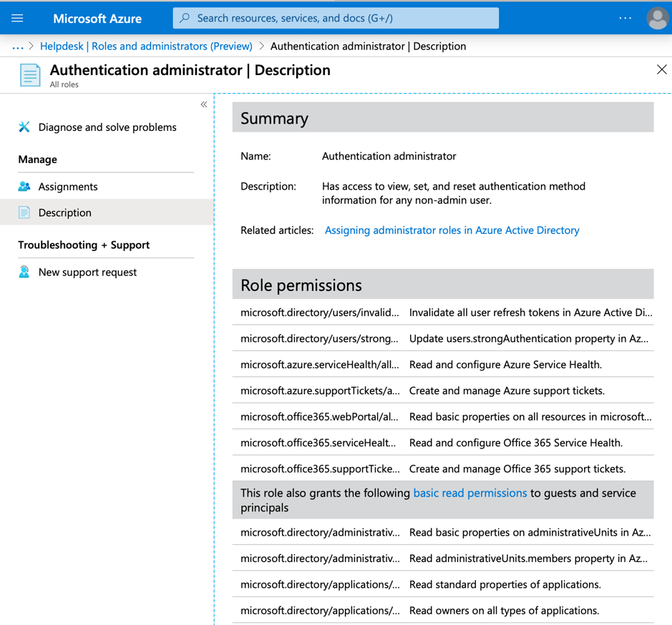Select the Azure Service Health permission row

point(444,364)
